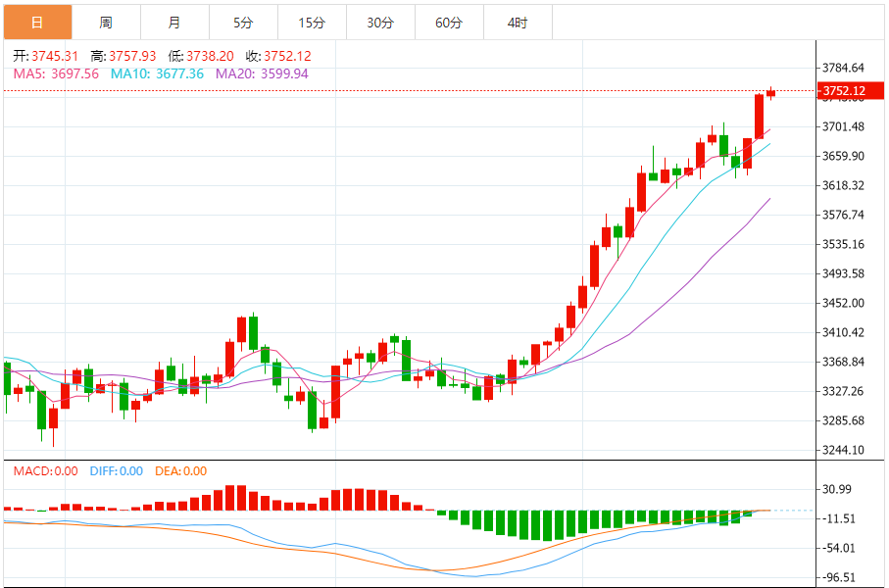The image size is (889, 588).
Task: Click the MA20 indicator label
Action: (x=262, y=73)
